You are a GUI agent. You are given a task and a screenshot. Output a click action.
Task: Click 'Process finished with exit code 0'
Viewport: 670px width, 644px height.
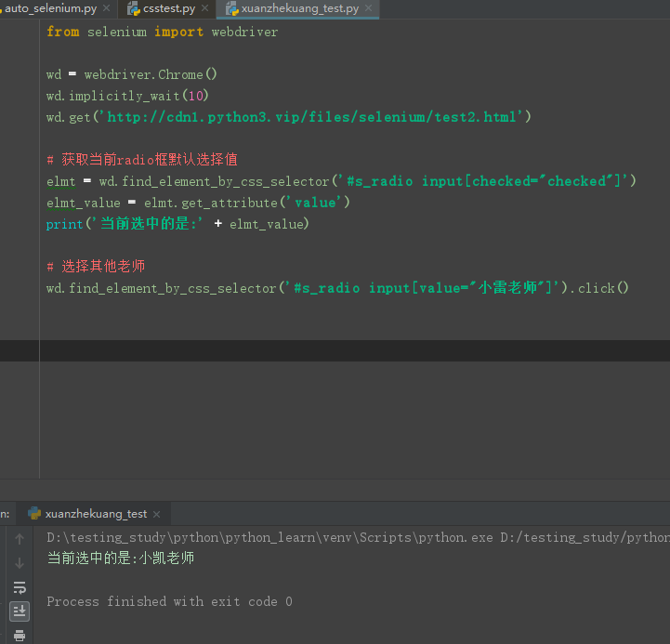coord(169,601)
